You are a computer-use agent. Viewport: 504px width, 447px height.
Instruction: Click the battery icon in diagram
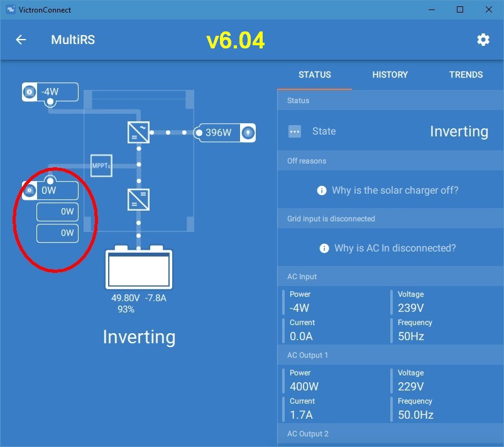pos(139,267)
